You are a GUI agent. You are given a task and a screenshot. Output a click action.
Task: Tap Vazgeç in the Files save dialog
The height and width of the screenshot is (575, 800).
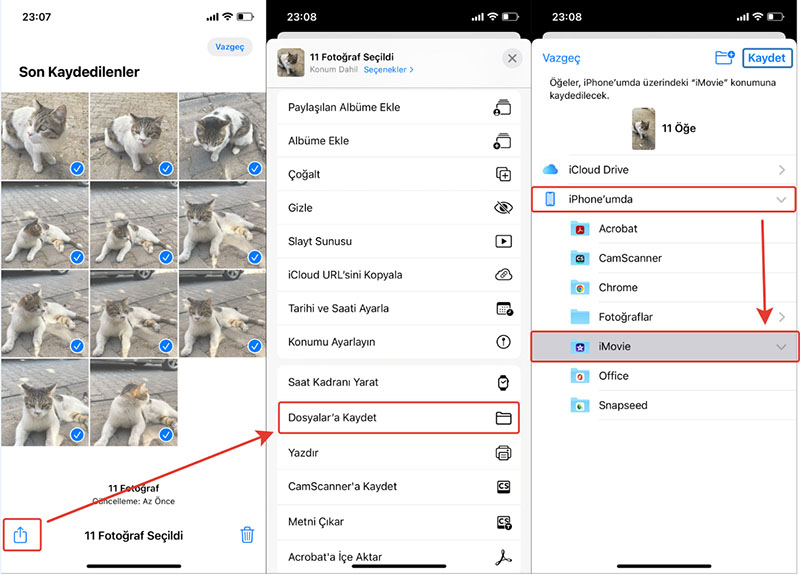[x=561, y=59]
